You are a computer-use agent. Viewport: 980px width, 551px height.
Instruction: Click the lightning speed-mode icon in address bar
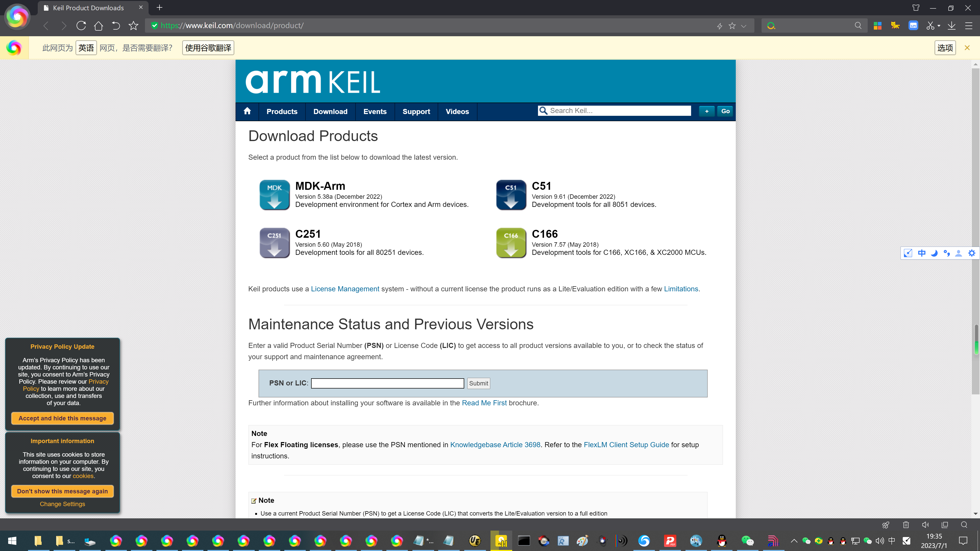click(719, 26)
